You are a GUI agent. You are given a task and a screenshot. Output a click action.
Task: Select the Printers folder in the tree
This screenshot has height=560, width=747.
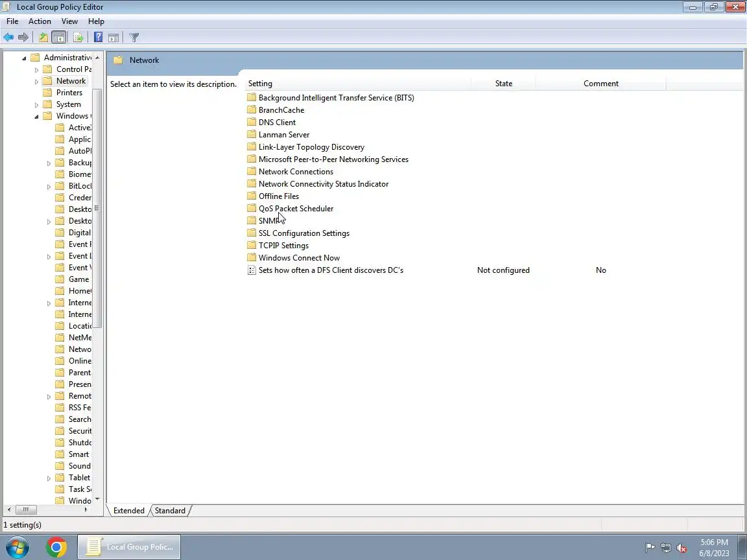(x=69, y=93)
